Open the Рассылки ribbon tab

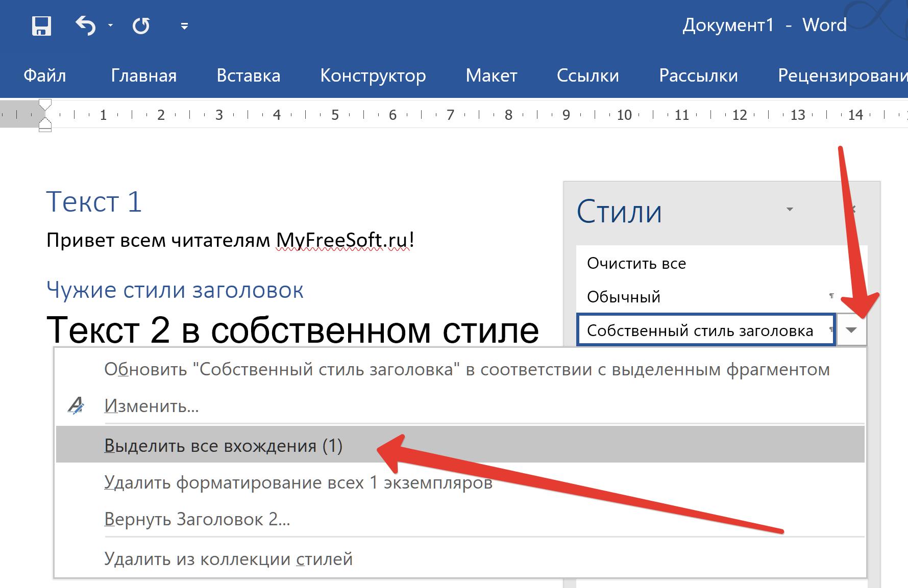[699, 75]
